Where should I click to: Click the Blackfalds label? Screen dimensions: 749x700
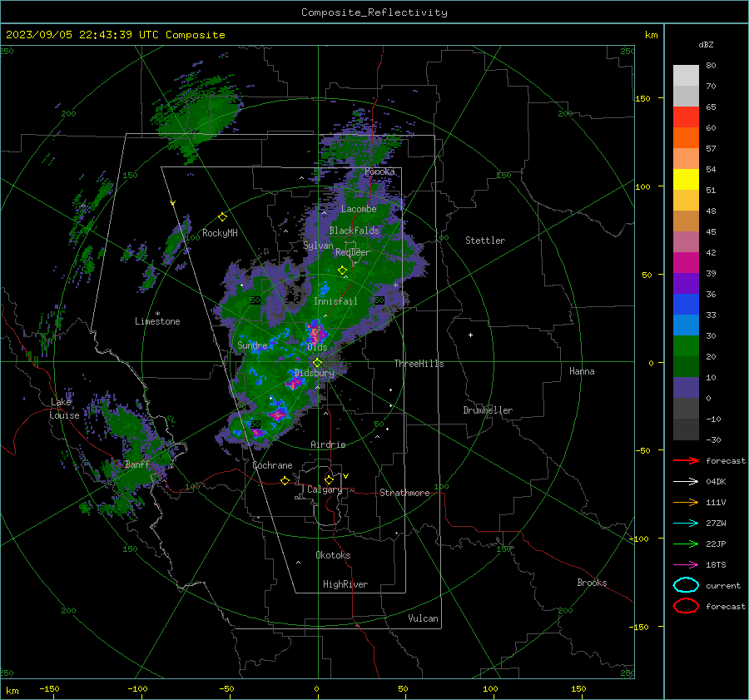[354, 231]
